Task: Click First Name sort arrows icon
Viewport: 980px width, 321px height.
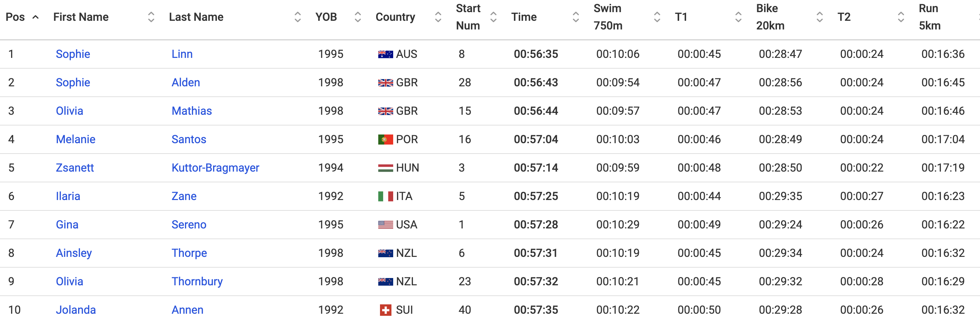Action: [151, 17]
